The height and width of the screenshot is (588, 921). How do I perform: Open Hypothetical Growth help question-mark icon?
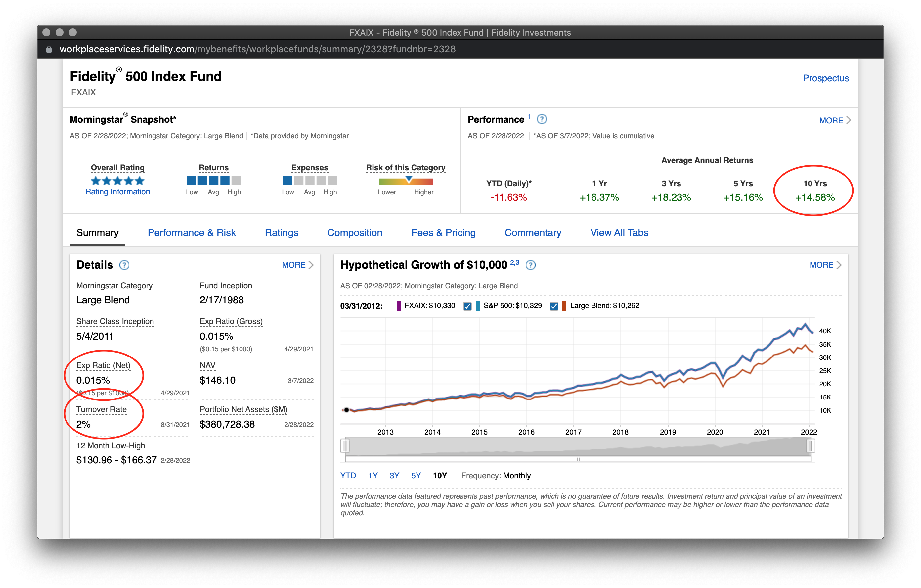531,265
